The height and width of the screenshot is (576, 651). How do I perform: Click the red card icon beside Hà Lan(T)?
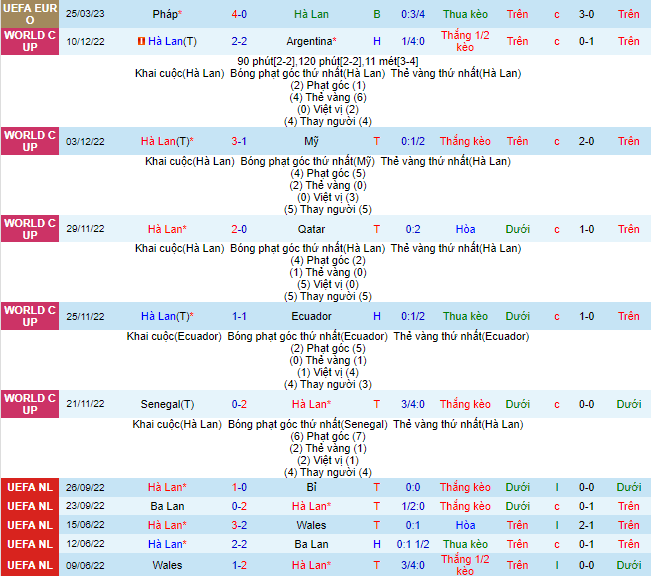click(x=140, y=42)
